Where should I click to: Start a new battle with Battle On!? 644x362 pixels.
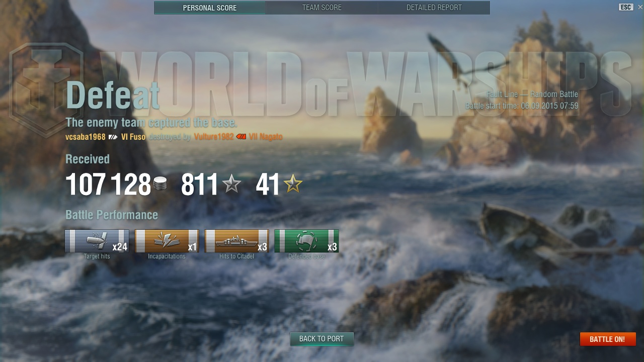pyautogui.click(x=607, y=339)
